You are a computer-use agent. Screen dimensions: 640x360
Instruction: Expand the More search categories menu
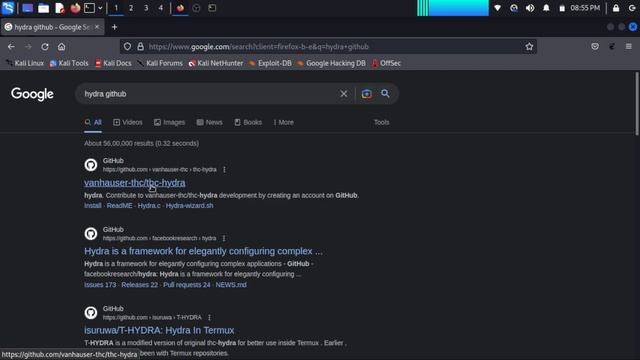click(283, 122)
